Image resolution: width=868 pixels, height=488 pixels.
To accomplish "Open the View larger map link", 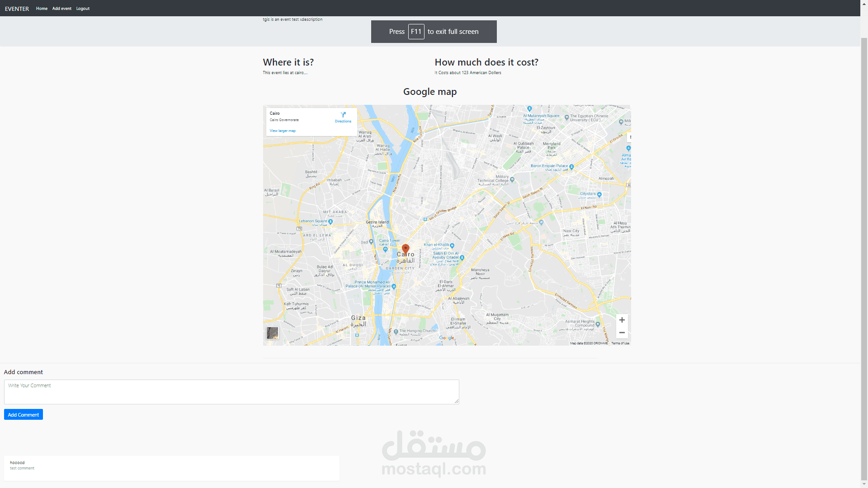I will (283, 131).
